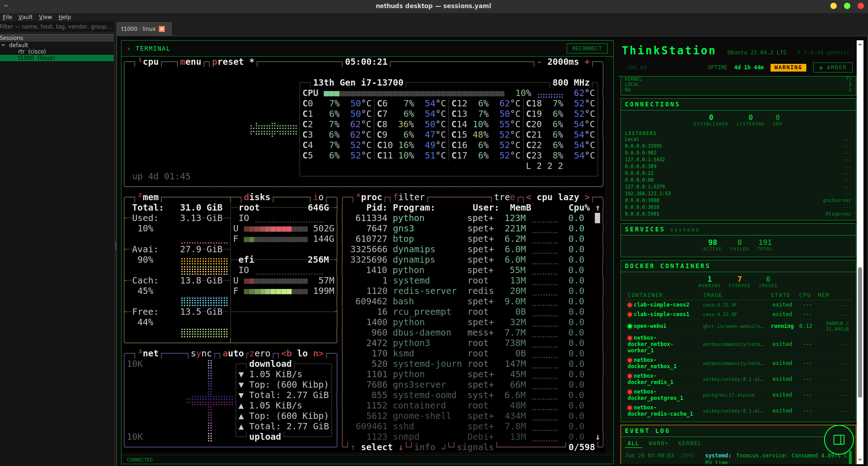This screenshot has height=466, width=868.
Task: Click the session filter input field
Action: pyautogui.click(x=57, y=27)
